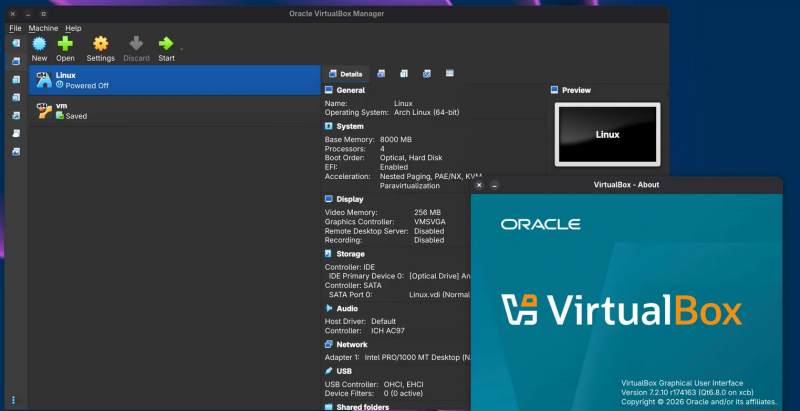Screen dimensions: 800x411
Task: Start the selected VM with Start icon
Action: (166, 44)
